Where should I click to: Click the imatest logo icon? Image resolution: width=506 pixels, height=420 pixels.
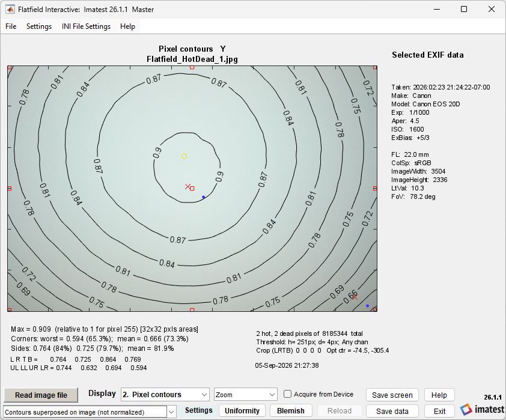tap(466, 409)
